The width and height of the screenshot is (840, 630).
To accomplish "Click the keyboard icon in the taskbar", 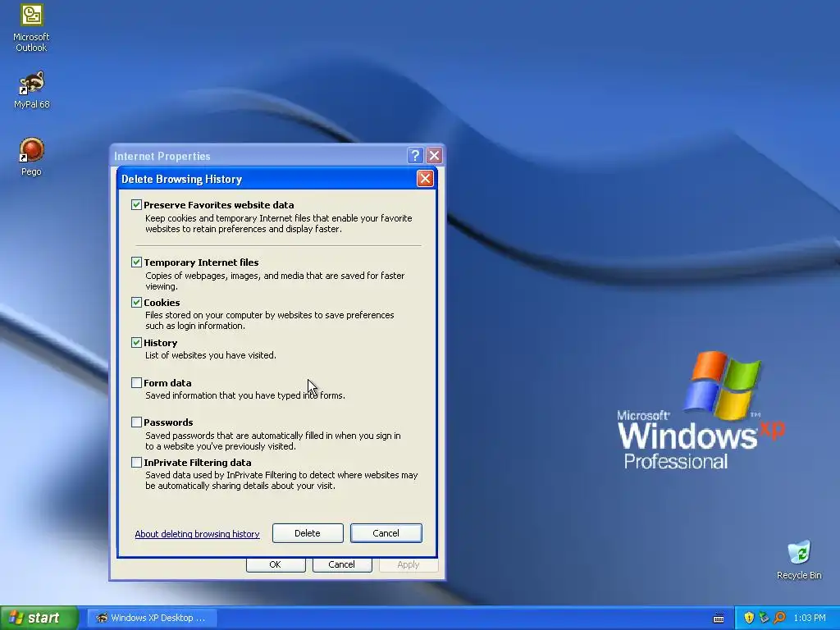I will click(x=719, y=619).
